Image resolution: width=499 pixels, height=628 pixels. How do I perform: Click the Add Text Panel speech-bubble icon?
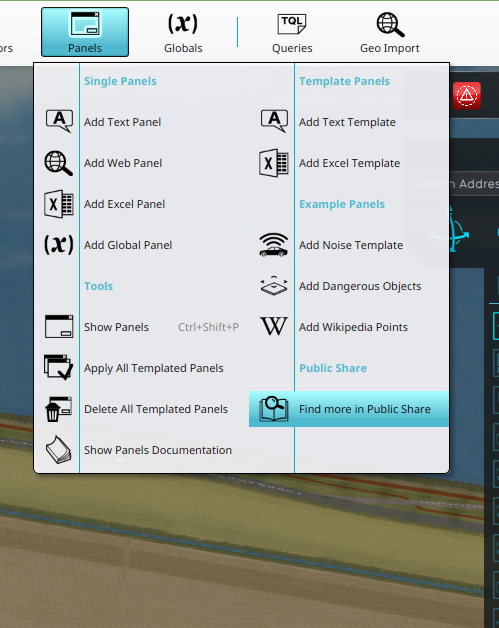59,121
